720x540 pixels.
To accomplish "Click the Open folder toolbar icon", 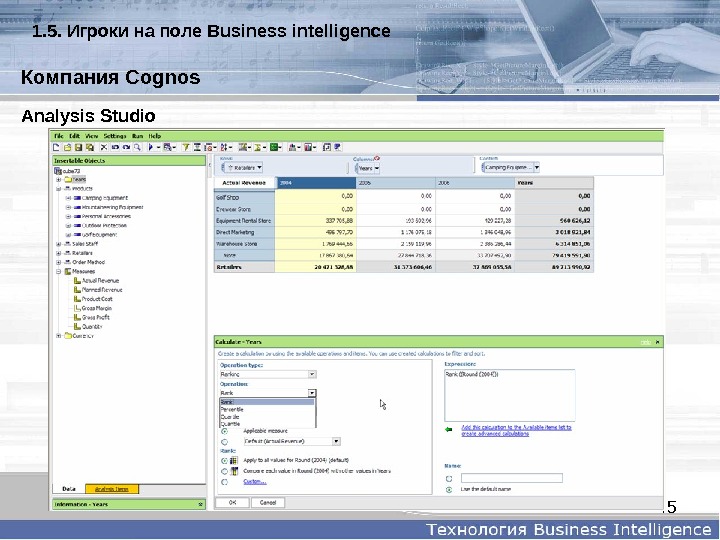I will pos(67,147).
